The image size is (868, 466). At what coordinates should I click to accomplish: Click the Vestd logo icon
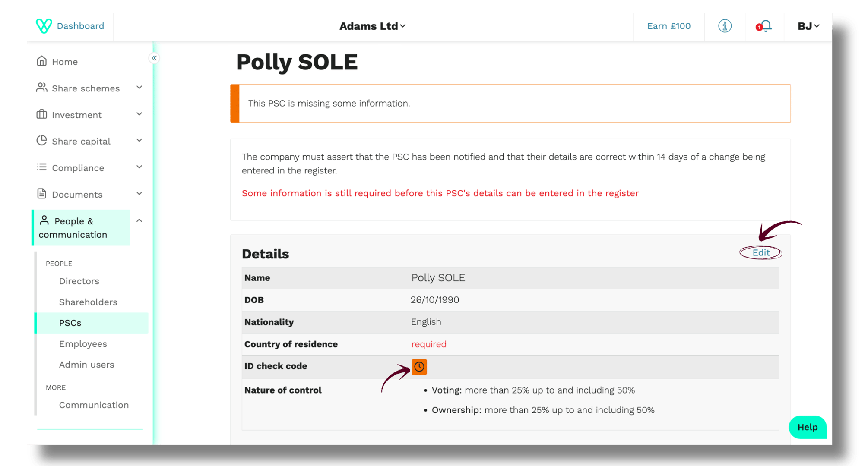pos(44,26)
